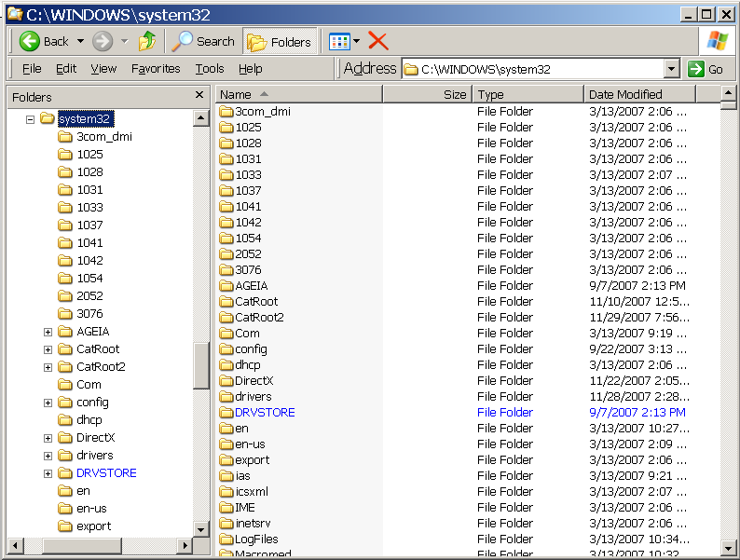Open the Help menu

tap(250, 69)
